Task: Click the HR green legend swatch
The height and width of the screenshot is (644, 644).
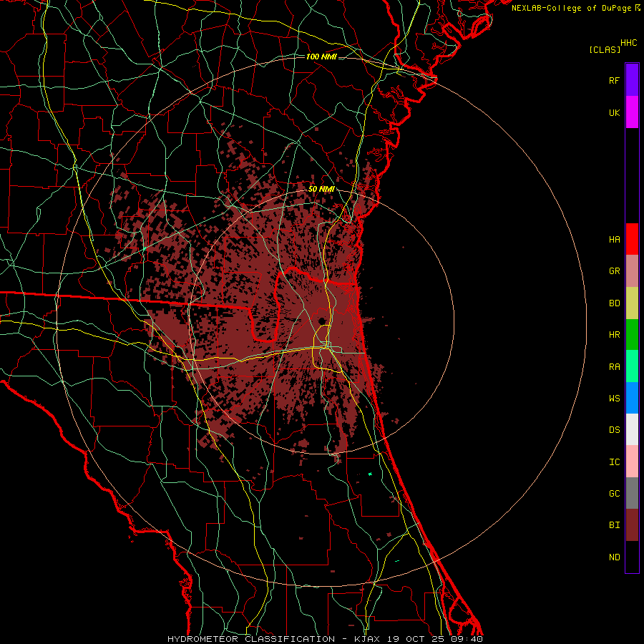Action: [x=632, y=335]
